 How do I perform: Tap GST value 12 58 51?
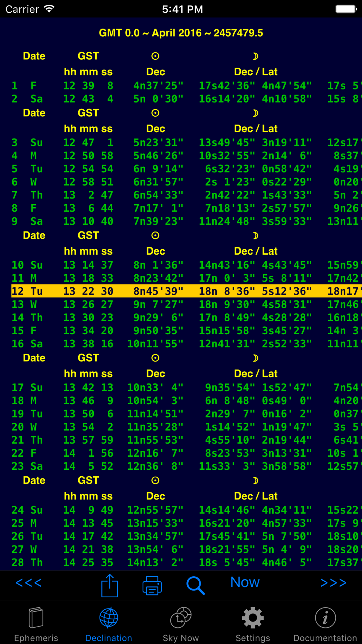88,182
